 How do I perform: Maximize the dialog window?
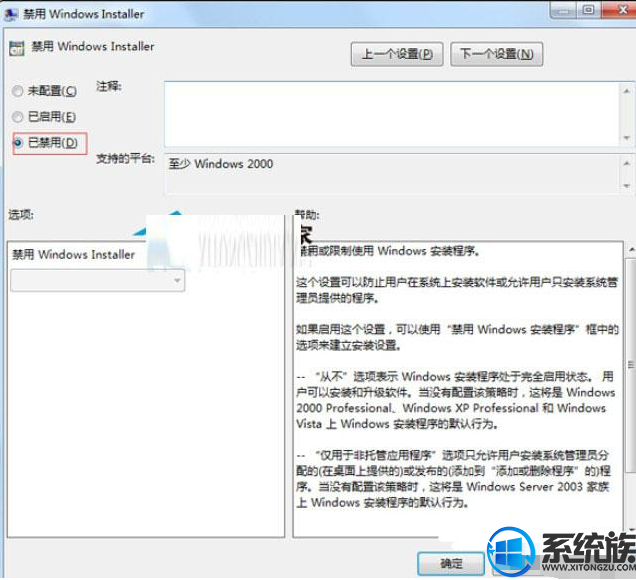click(589, 9)
